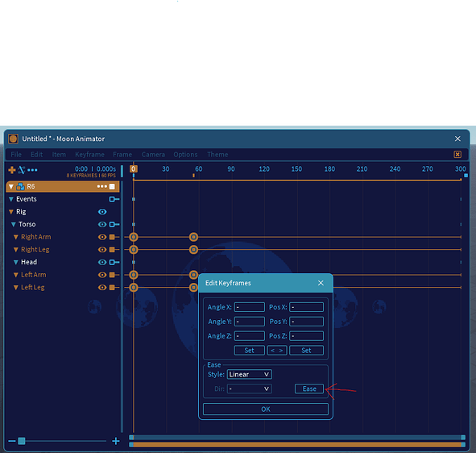The image size is (476, 453).
Task: Click the orange X icon in menu bar
Action: point(457,154)
